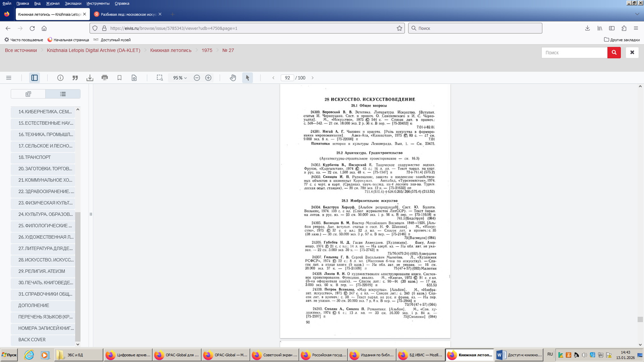Switch the sidebar to thumbnails view
Image resolution: width=644 pixels, height=362 pixels.
[28, 94]
